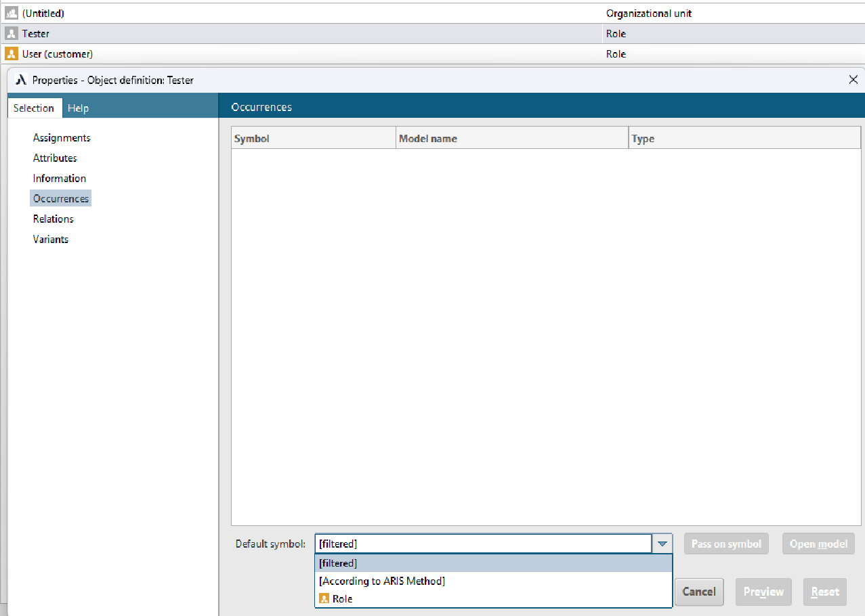
Task: Click the User (customer) role icon
Action: pos(11,54)
